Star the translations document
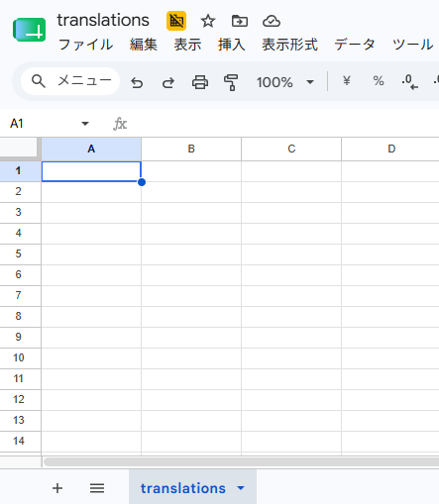 click(208, 21)
